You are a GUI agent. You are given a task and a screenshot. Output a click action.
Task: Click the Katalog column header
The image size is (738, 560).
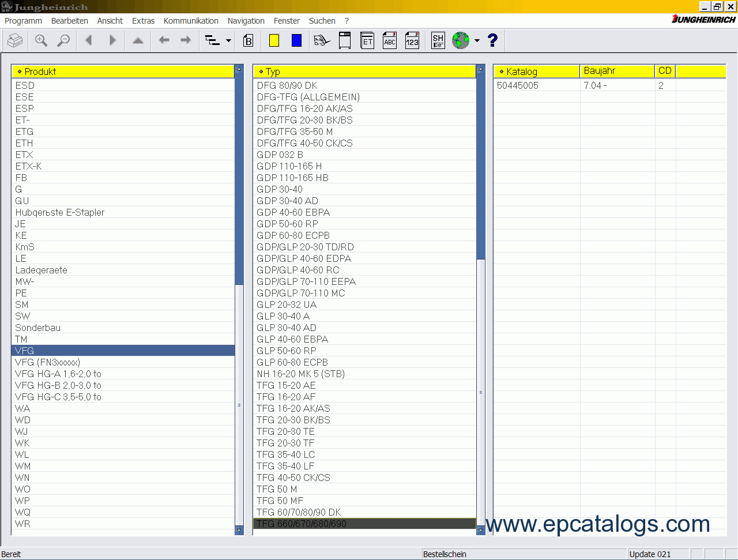[x=536, y=72]
